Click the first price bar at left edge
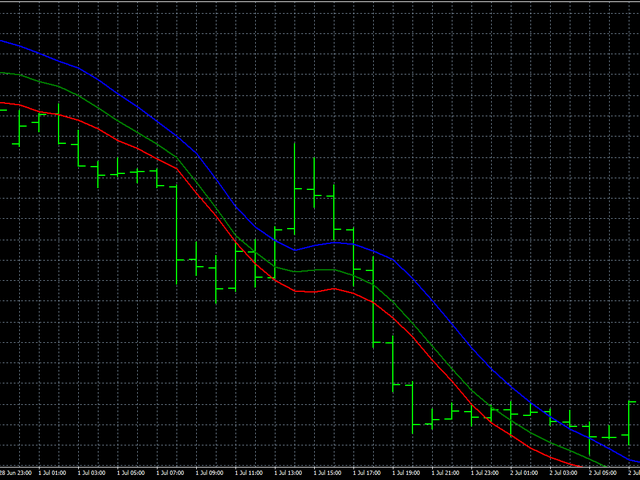The image size is (640, 480). pyautogui.click(x=18, y=125)
